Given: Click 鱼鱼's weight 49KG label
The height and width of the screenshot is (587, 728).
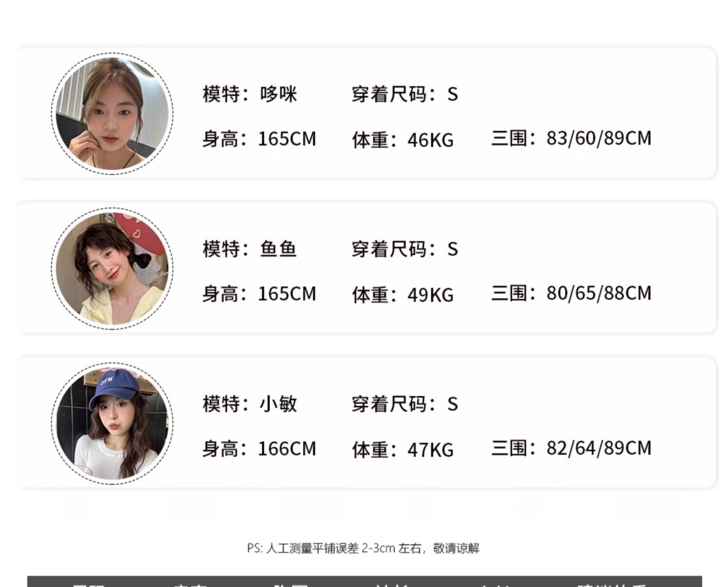Looking at the screenshot, I should pos(403,295).
